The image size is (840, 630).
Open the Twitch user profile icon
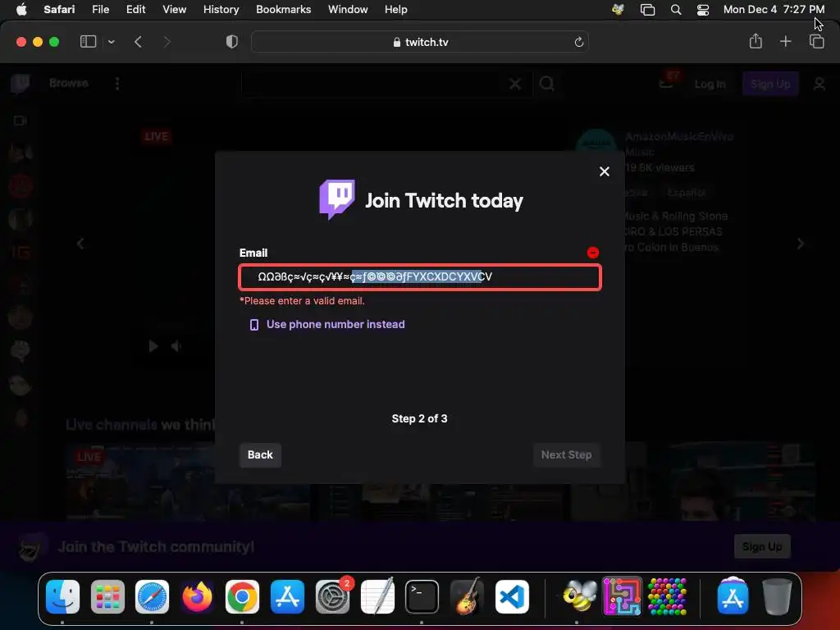(x=819, y=84)
